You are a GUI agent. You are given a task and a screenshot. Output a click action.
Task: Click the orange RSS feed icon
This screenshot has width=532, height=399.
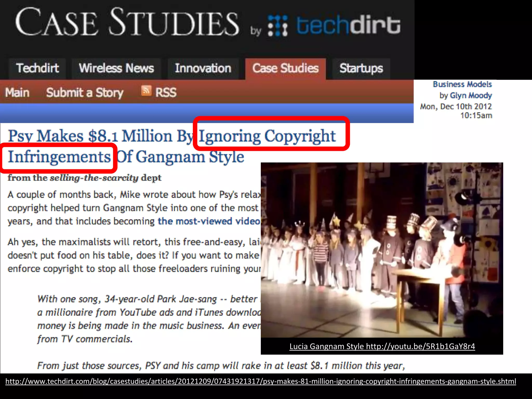click(146, 91)
